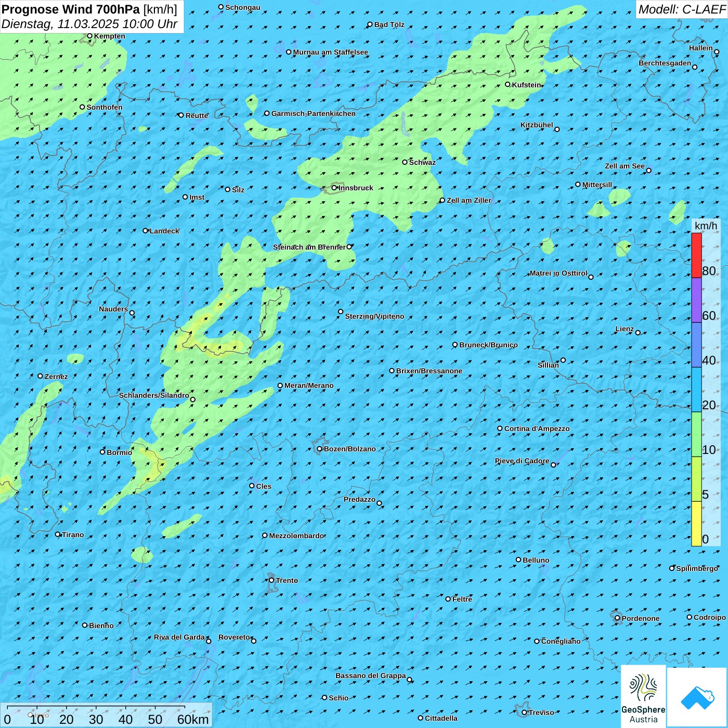The height and width of the screenshot is (728, 728).
Task: Click the 'Reutte' label
Action: tap(197, 115)
